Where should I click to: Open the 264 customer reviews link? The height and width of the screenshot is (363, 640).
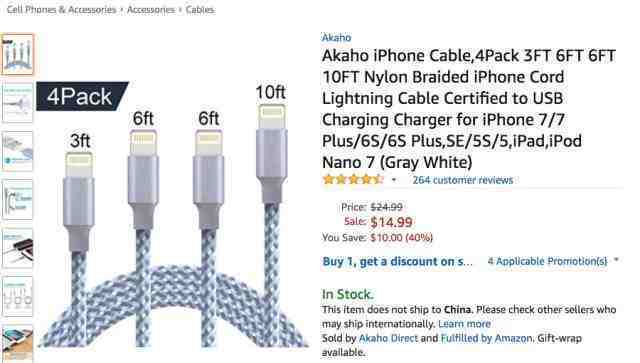(462, 180)
